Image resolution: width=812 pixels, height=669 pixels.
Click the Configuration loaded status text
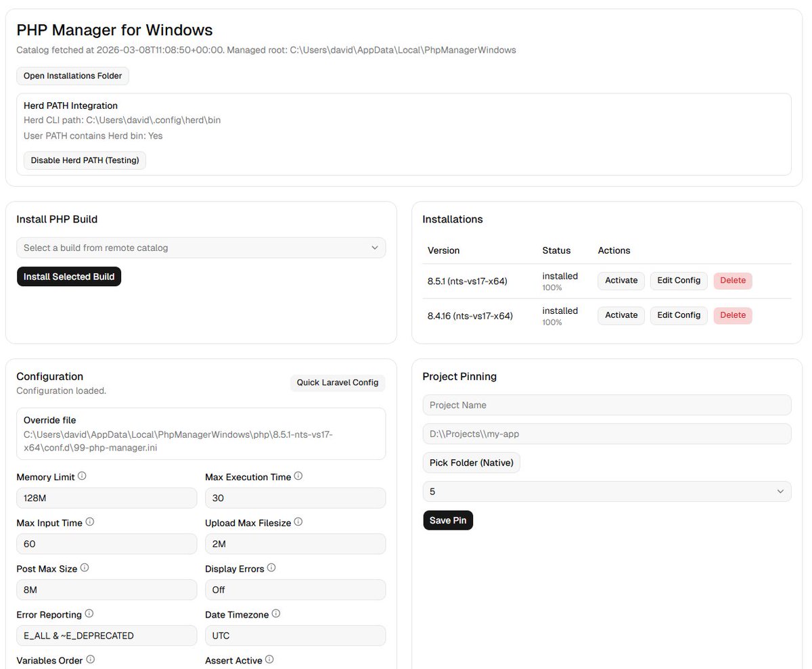(x=62, y=390)
